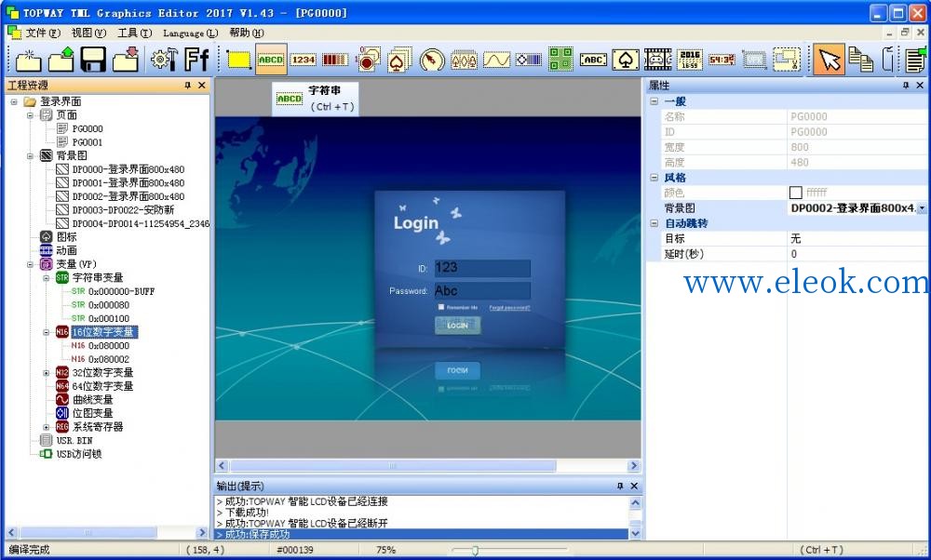Close the 属性 panel
Image resolution: width=931 pixels, height=560 pixels.
pyautogui.click(x=920, y=86)
